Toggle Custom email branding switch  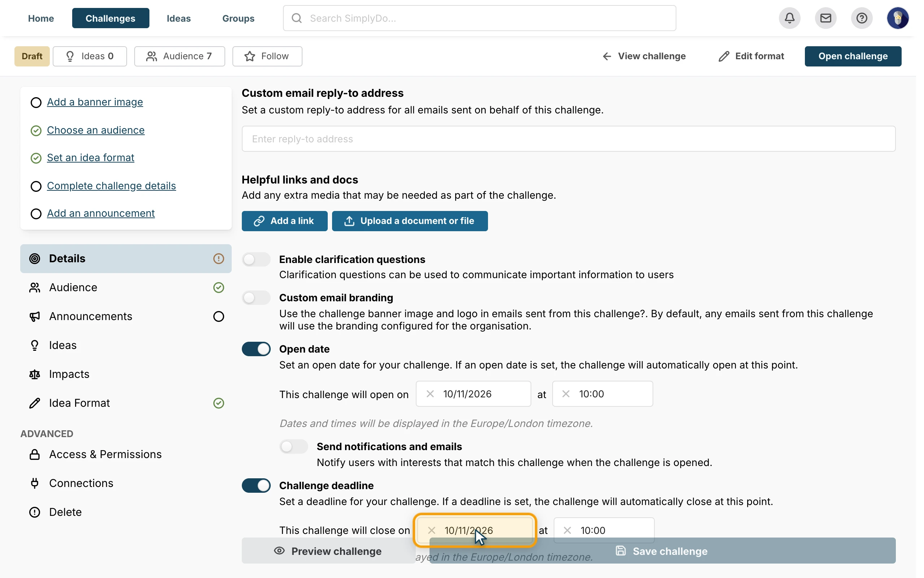256,298
